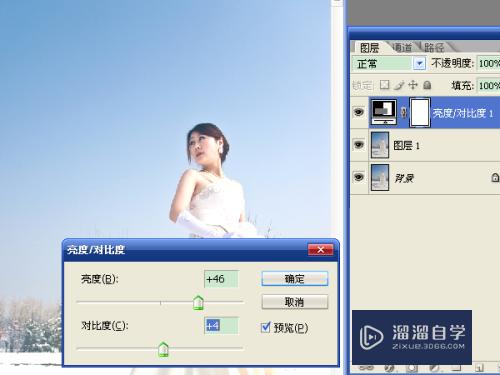This screenshot has width=500, height=375.
Task: Select the 图层 1 layer thumbnail
Action: point(380,145)
